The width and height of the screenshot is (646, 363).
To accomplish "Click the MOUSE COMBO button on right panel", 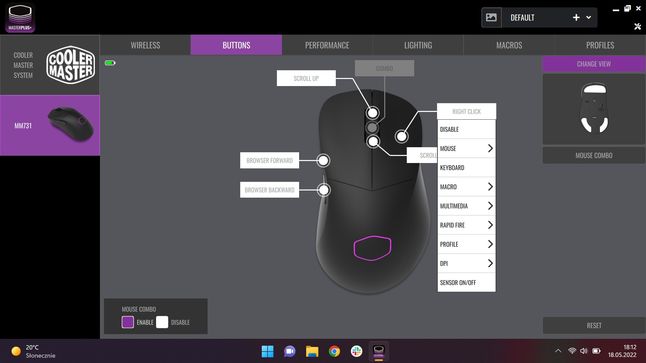I will click(594, 155).
